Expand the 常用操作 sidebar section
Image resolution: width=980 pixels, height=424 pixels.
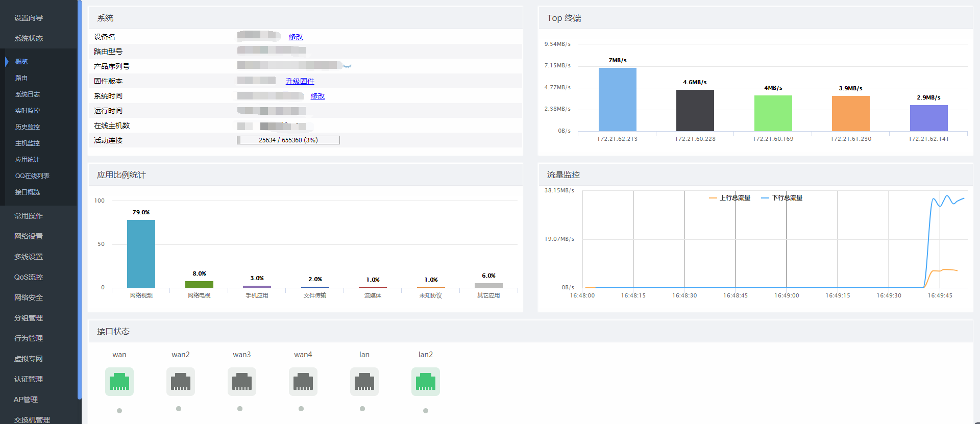pos(29,216)
